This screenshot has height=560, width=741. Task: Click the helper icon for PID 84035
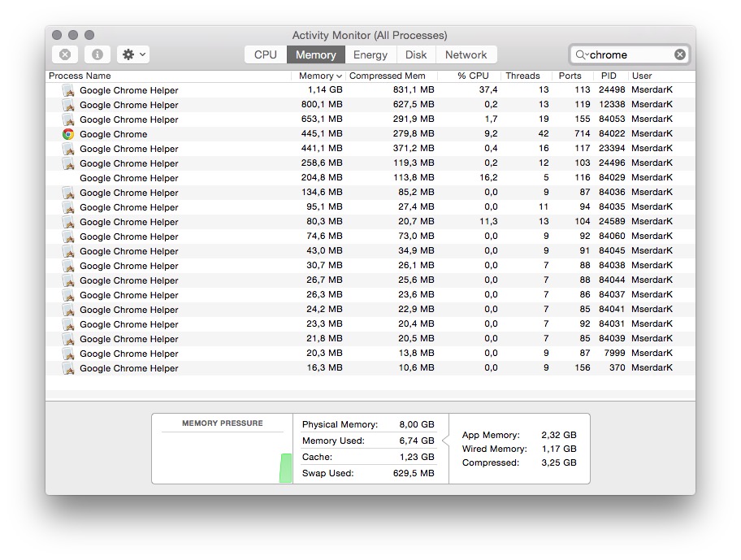tap(68, 207)
